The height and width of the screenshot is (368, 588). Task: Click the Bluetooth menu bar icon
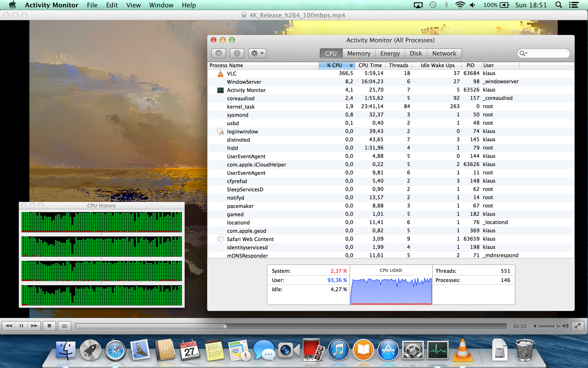click(446, 5)
